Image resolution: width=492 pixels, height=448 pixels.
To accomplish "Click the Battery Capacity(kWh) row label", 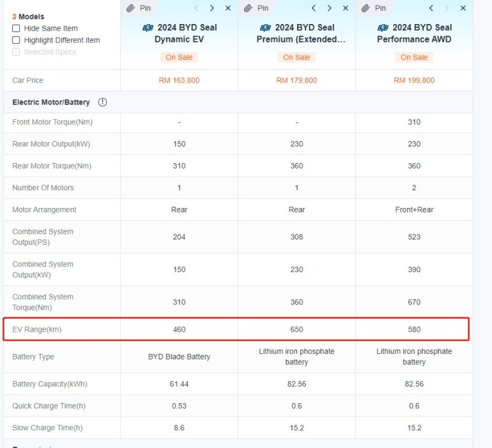I will [x=50, y=384].
